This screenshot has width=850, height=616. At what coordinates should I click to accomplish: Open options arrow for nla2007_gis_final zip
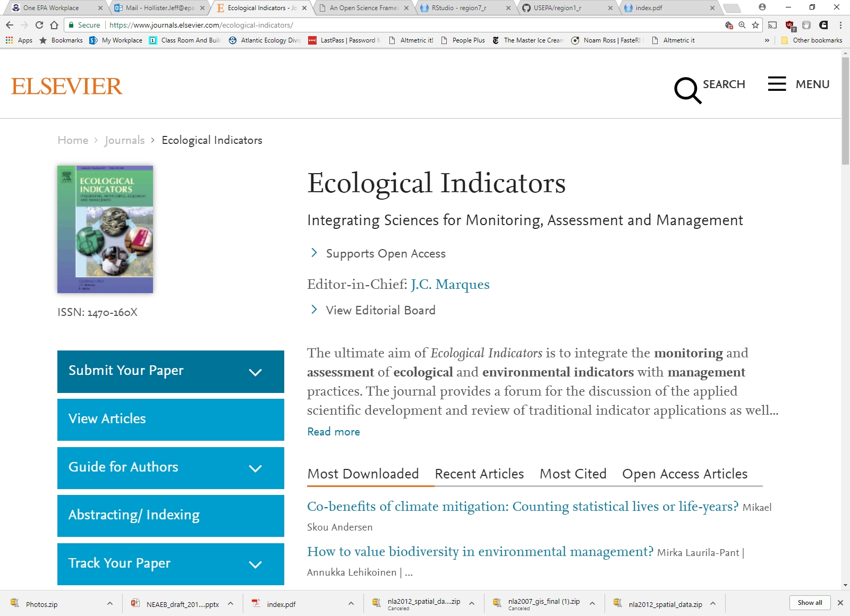pos(592,604)
